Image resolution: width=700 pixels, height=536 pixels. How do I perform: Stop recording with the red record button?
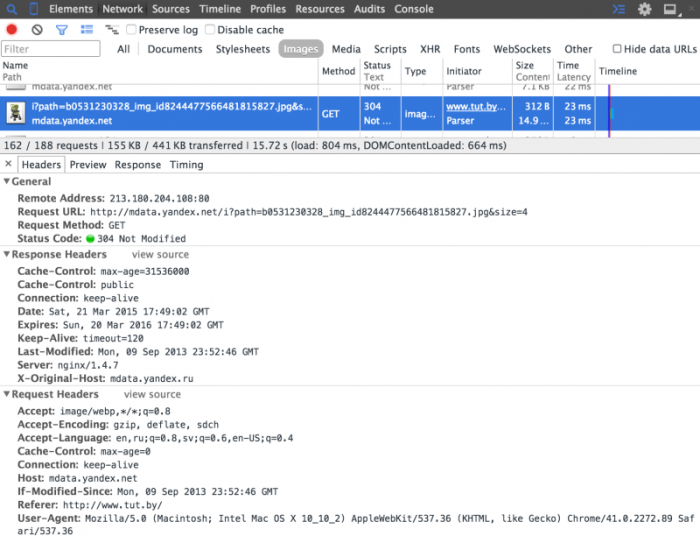point(12,30)
